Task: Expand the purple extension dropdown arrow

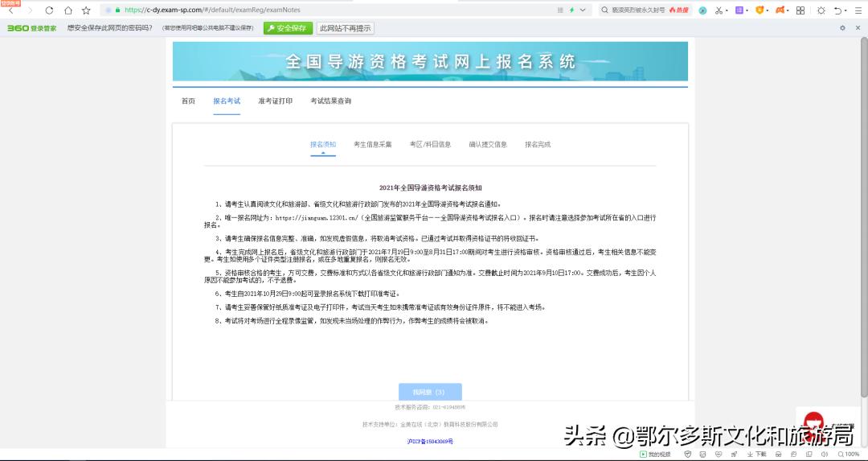Action: [x=747, y=10]
